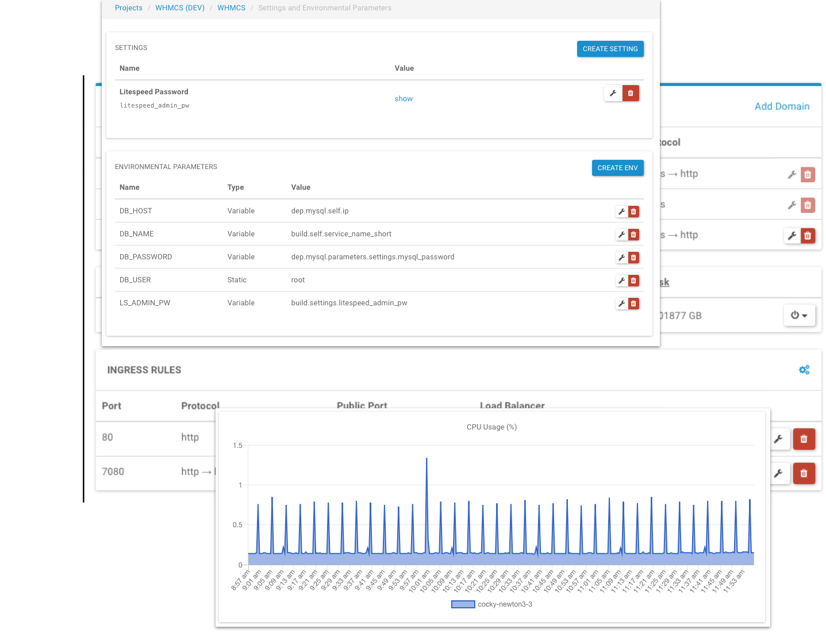
Task: Open Ingress Rules gear settings
Action: [x=804, y=370]
